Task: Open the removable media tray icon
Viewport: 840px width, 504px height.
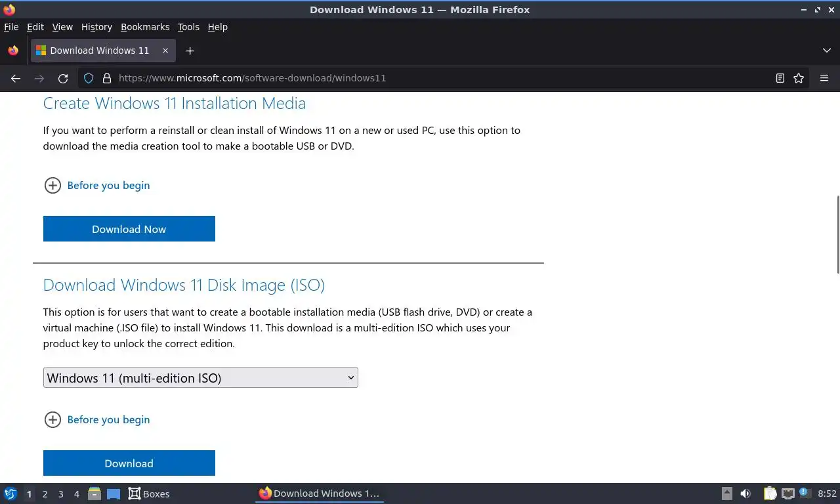Action: coord(727,493)
